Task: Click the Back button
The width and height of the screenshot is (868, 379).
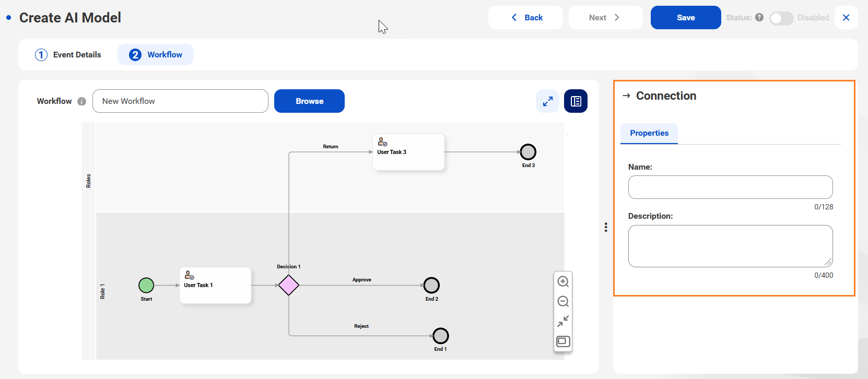Action: tap(525, 17)
